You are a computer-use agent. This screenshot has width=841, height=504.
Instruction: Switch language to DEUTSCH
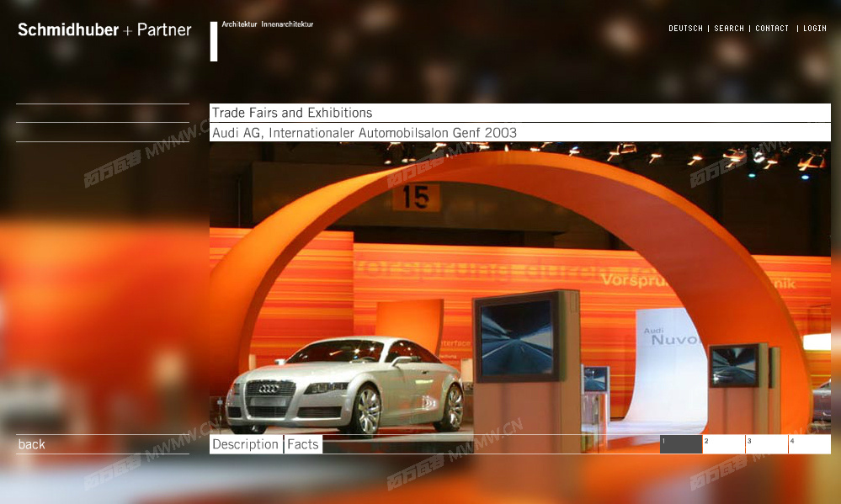685,29
